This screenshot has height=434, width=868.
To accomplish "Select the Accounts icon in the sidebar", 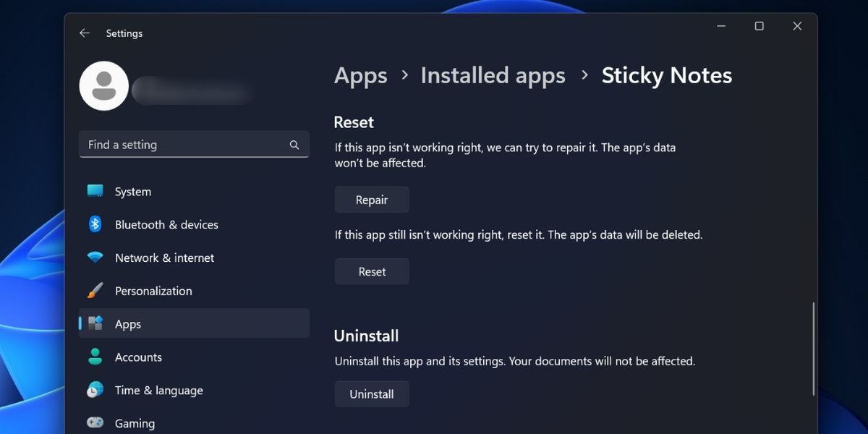I will point(95,357).
